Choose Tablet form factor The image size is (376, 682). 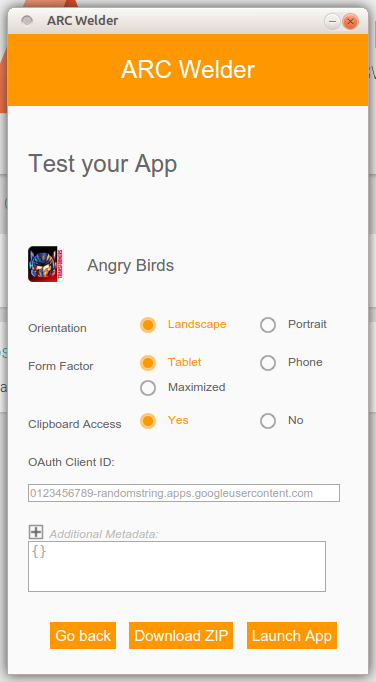148,363
